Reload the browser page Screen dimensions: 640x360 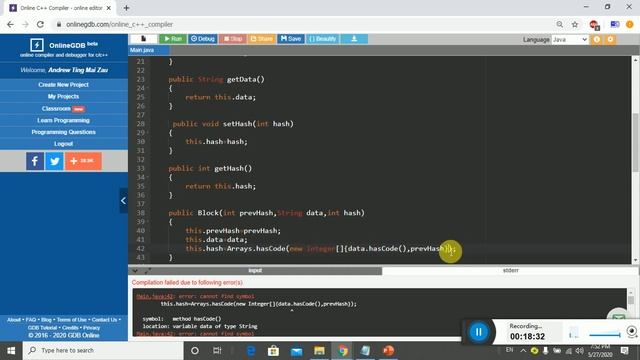click(40, 24)
